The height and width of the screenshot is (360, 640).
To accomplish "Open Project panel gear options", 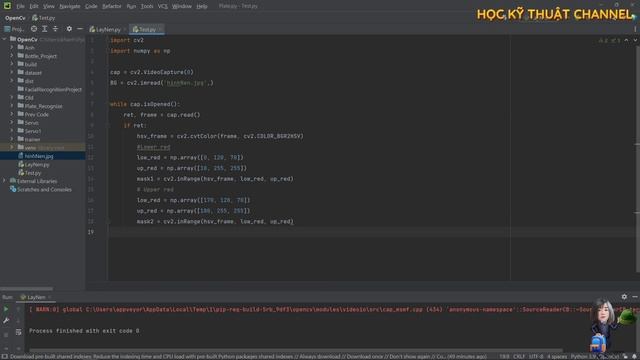I will tap(69, 29).
